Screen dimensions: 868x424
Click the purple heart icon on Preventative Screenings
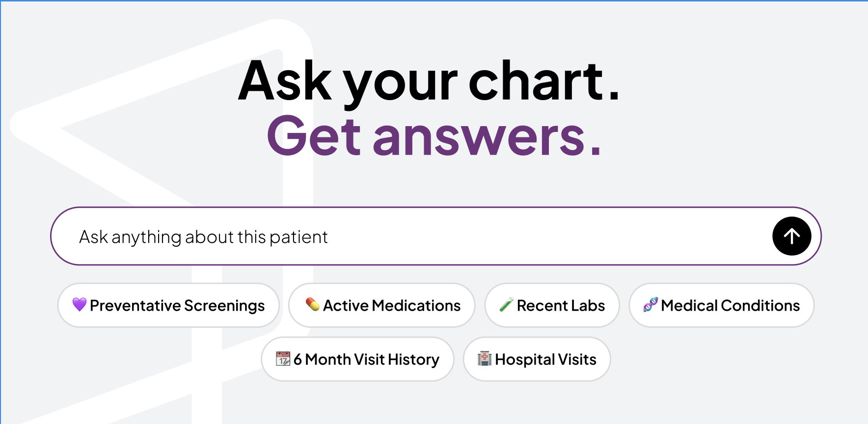pyautogui.click(x=80, y=305)
